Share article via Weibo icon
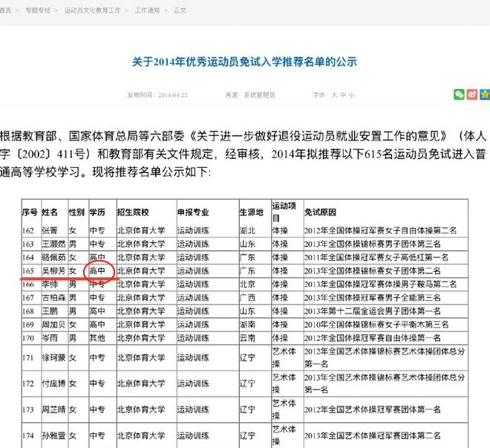 tap(472, 95)
